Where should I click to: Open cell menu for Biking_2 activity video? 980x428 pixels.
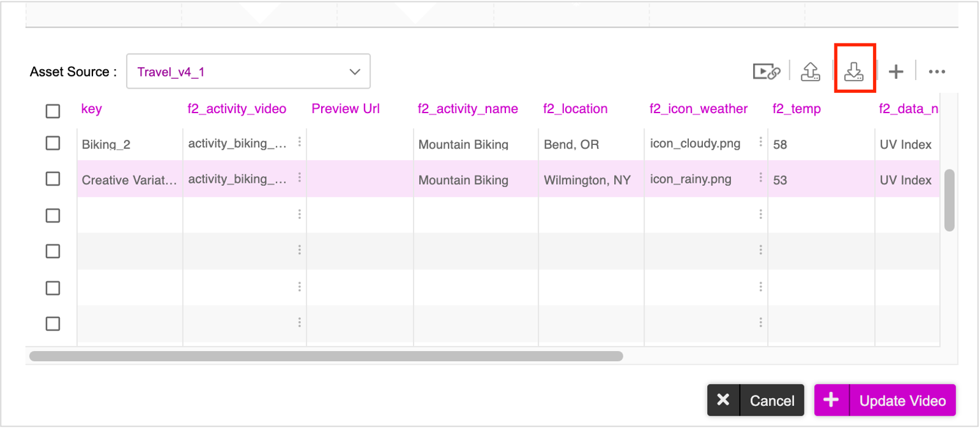[299, 142]
